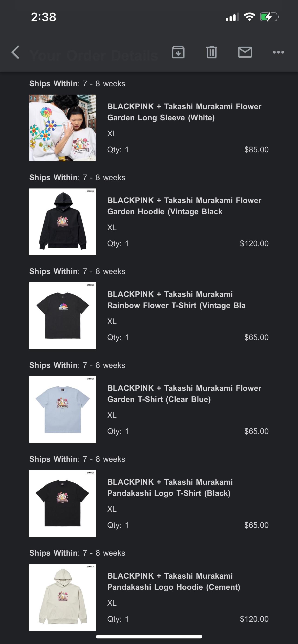Tap the battery charging status icon
This screenshot has width=298, height=644.
(x=269, y=17)
